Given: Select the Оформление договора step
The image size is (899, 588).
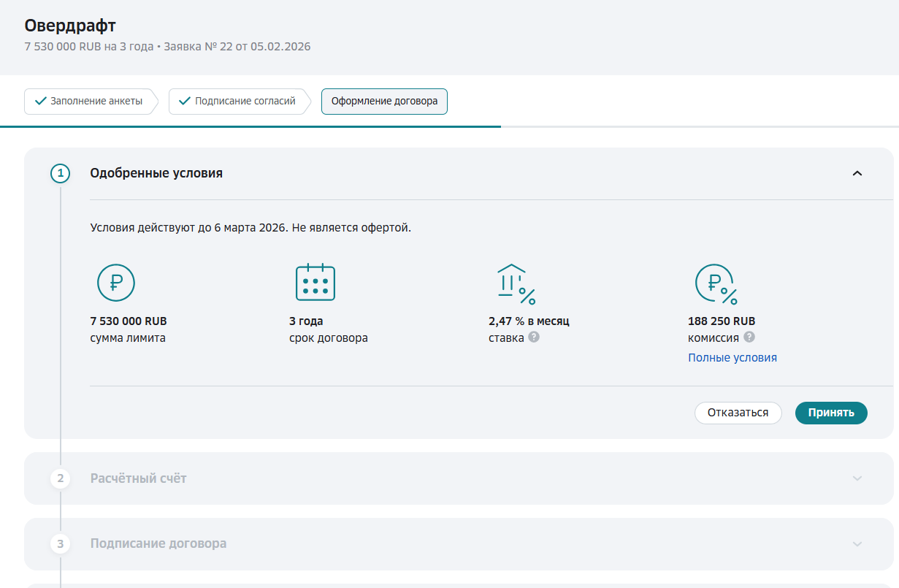Looking at the screenshot, I should click(x=384, y=102).
